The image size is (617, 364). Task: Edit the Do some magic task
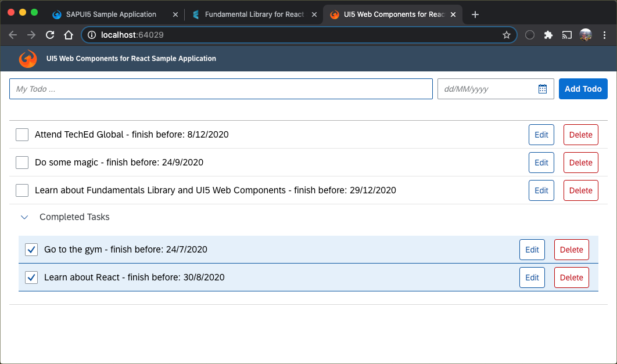point(541,163)
